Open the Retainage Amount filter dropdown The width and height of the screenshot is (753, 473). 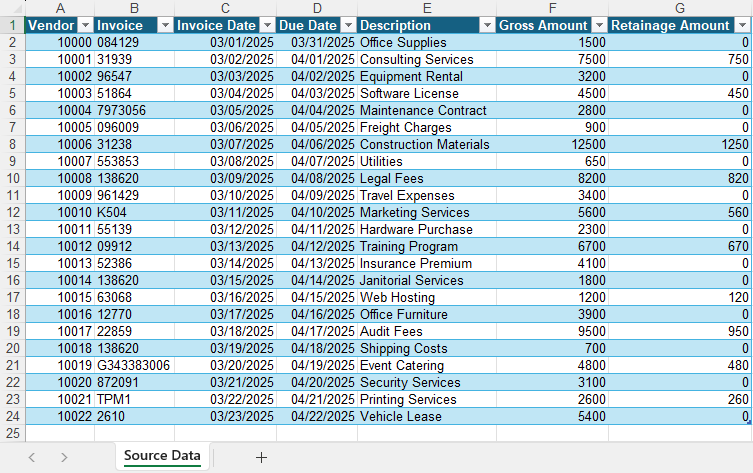click(x=743, y=25)
